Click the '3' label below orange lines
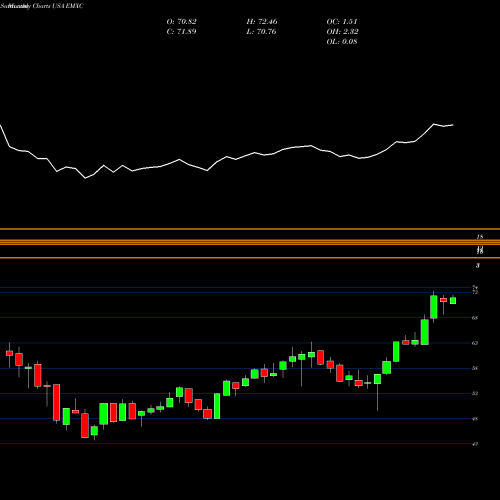This screenshot has width=500, height=500. (x=478, y=266)
